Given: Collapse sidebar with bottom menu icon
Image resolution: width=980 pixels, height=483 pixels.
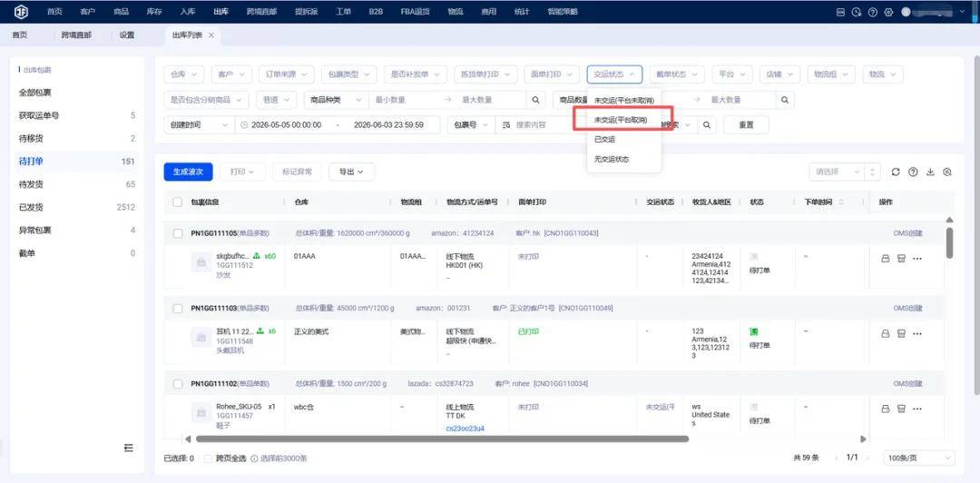Looking at the screenshot, I should (x=128, y=448).
